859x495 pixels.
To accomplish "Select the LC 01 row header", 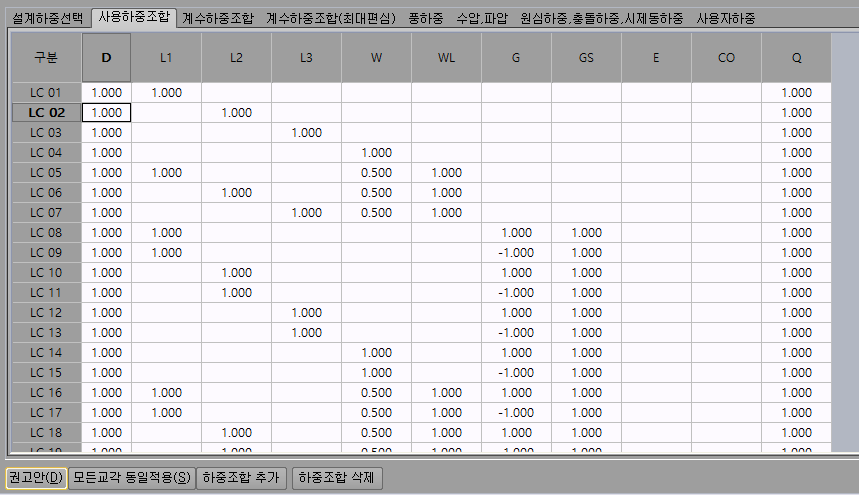I will coord(47,93).
